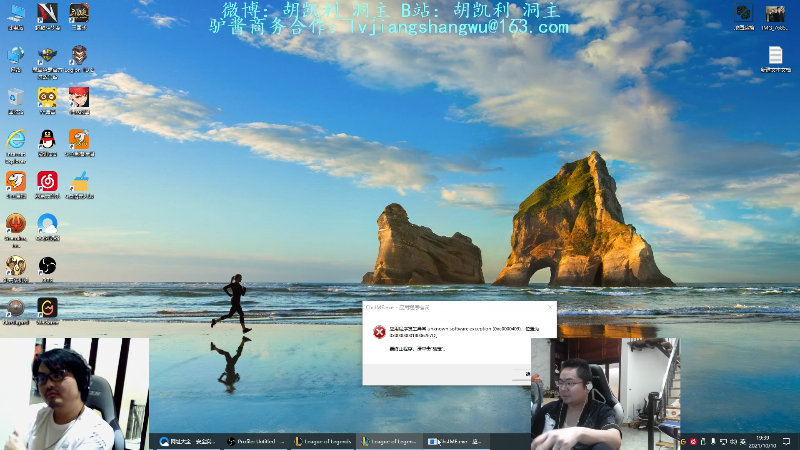This screenshot has width=800, height=450.
Task: Open the This PC desktop icon
Action: pos(16,16)
